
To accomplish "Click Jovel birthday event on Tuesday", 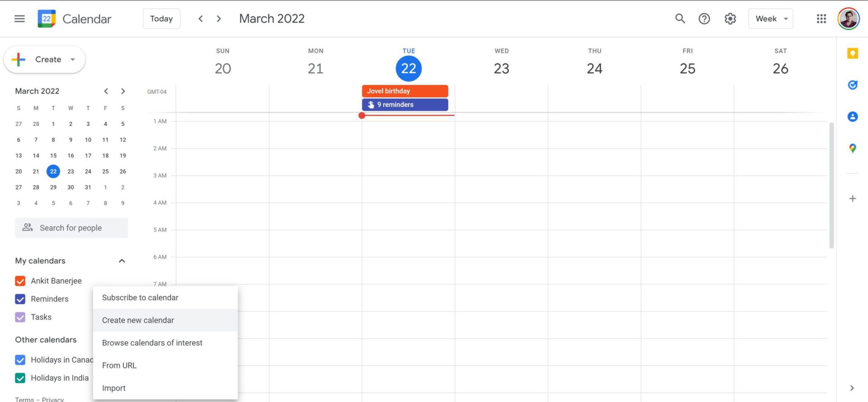I will click(x=404, y=91).
